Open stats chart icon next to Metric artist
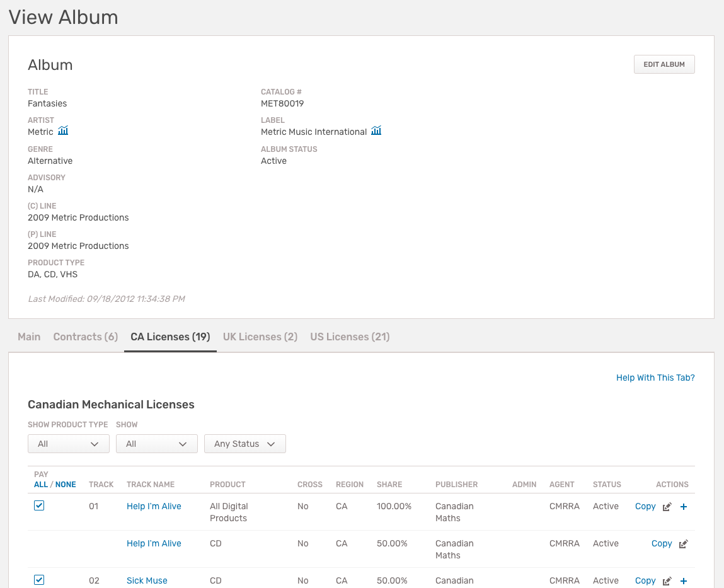The image size is (724, 588). [63, 130]
